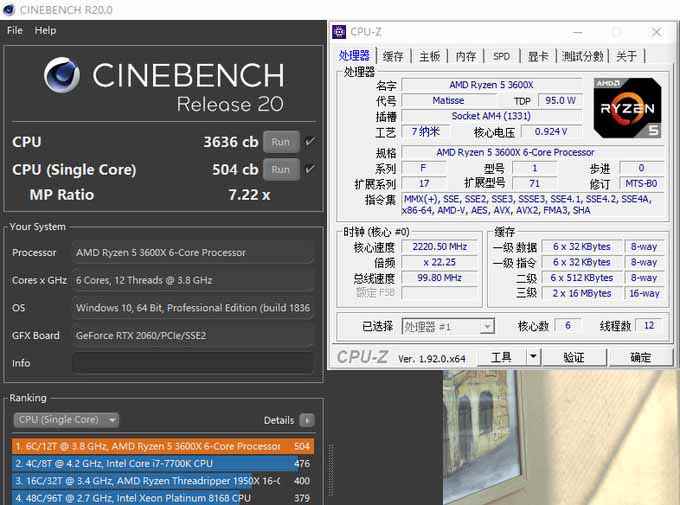The image size is (680, 505).
Task: Switch to the 内存 tab in CPU-Z
Action: (466, 56)
